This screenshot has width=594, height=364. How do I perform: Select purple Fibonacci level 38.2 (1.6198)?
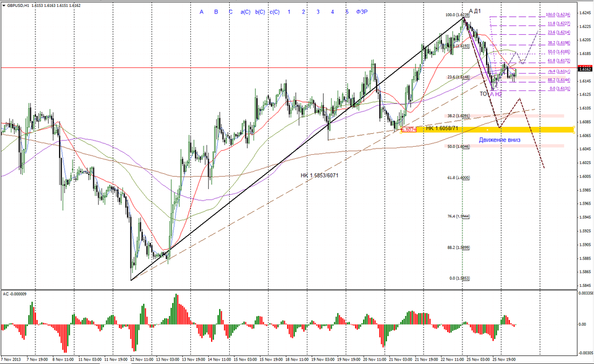[x=559, y=43]
